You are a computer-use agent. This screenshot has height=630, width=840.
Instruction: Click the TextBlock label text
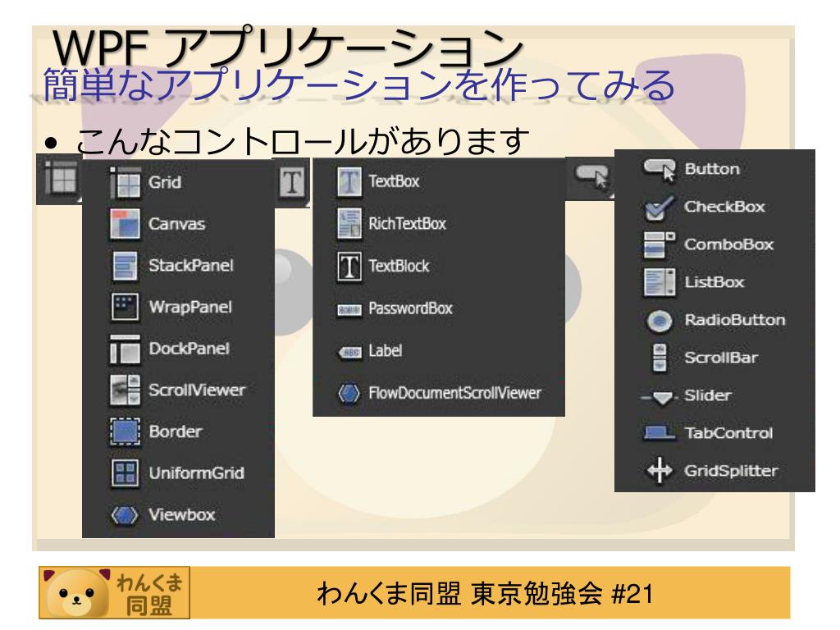click(x=399, y=267)
